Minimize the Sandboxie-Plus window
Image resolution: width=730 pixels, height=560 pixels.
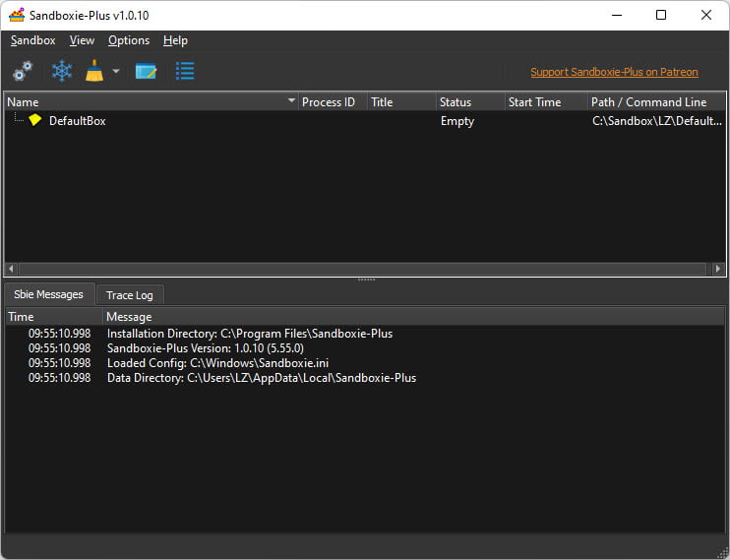click(617, 15)
